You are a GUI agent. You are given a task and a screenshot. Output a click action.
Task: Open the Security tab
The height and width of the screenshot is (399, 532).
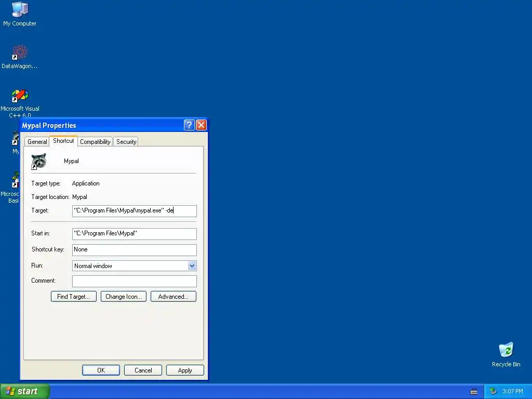pyautogui.click(x=126, y=142)
